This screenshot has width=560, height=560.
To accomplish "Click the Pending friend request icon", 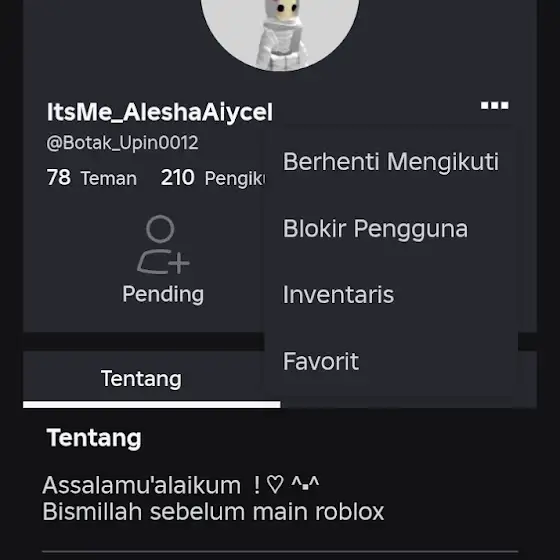I will point(163,245).
